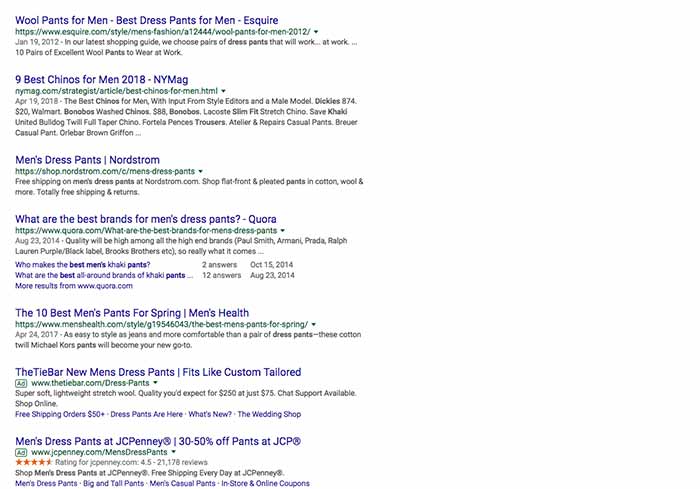Open 'In-Store & Online Coupons' sitelink

(265, 483)
